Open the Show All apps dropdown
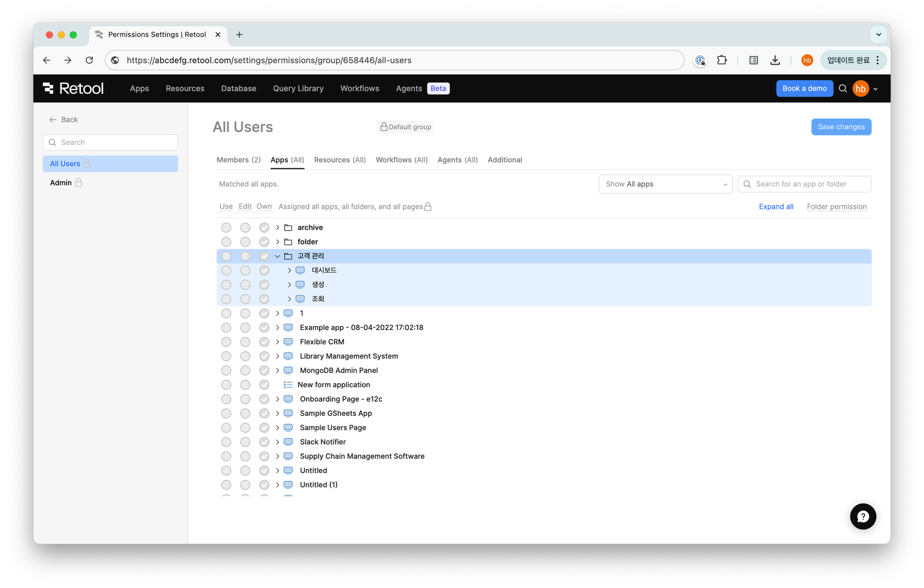The height and width of the screenshot is (588, 924). point(665,184)
